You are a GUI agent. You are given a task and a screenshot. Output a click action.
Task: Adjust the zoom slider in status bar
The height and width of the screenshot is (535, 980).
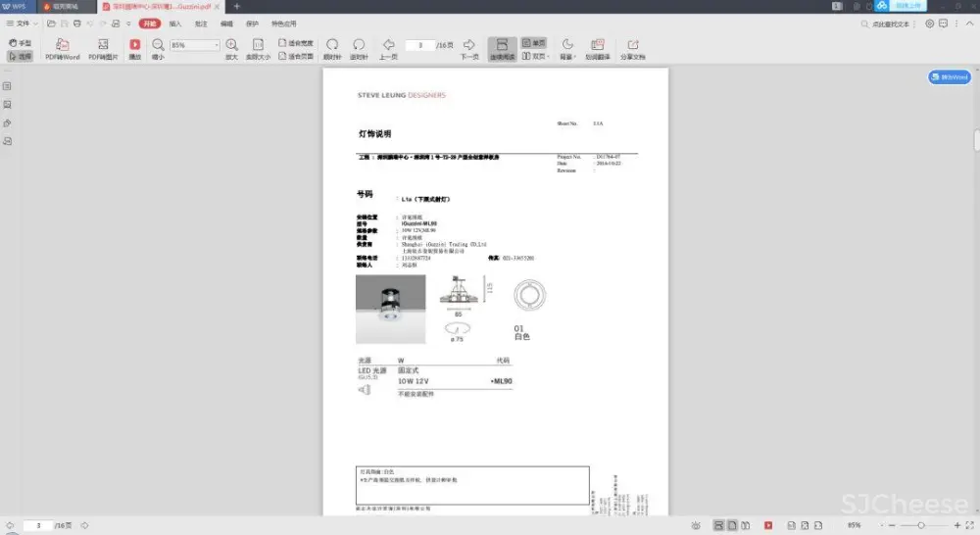click(919, 526)
